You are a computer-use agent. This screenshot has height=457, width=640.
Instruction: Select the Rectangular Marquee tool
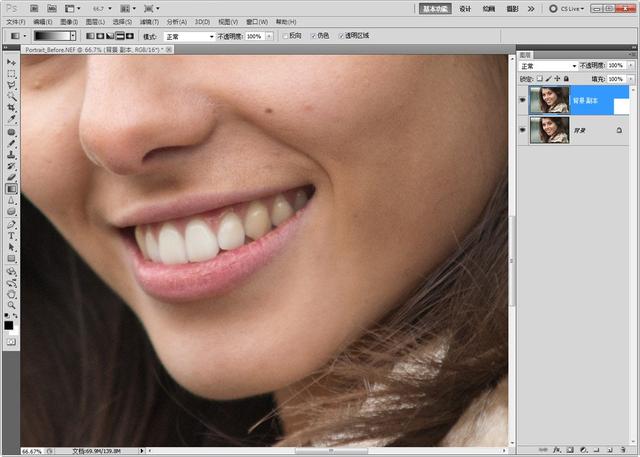coord(11,74)
